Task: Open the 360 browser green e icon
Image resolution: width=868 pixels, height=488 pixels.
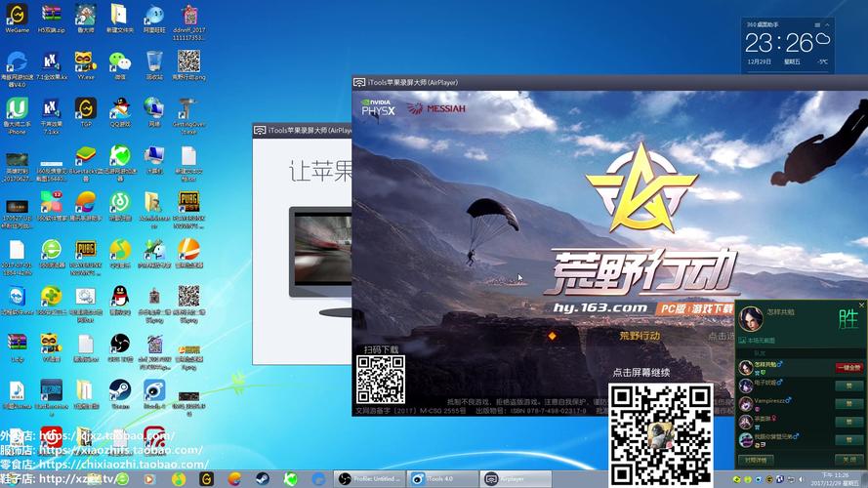Action: [51, 254]
